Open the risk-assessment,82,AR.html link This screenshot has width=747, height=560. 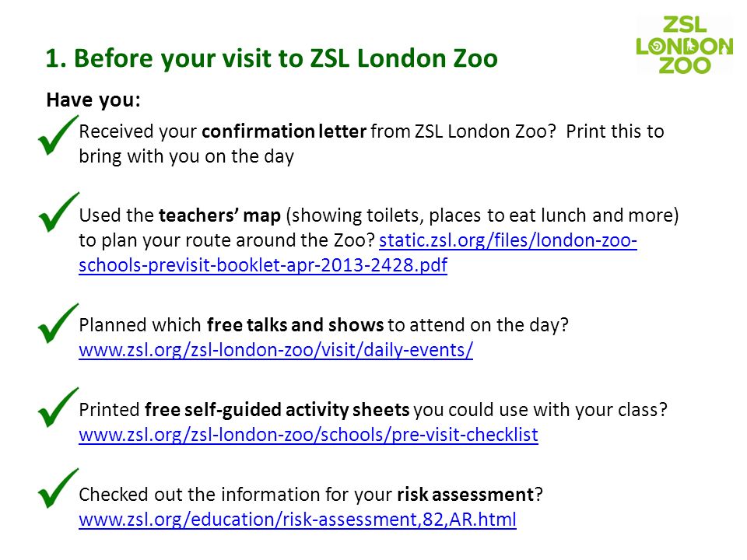297,520
